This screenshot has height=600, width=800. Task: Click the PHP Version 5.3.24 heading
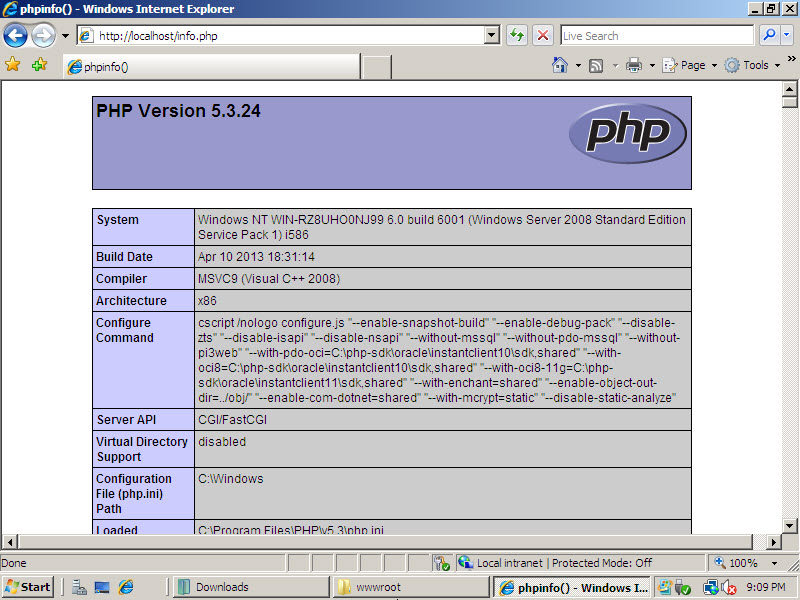click(178, 111)
